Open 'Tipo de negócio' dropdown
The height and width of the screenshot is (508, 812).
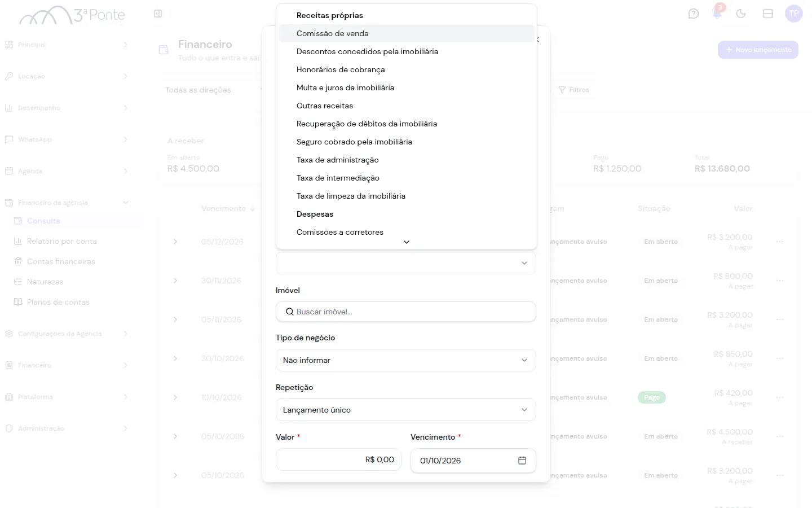(x=406, y=360)
